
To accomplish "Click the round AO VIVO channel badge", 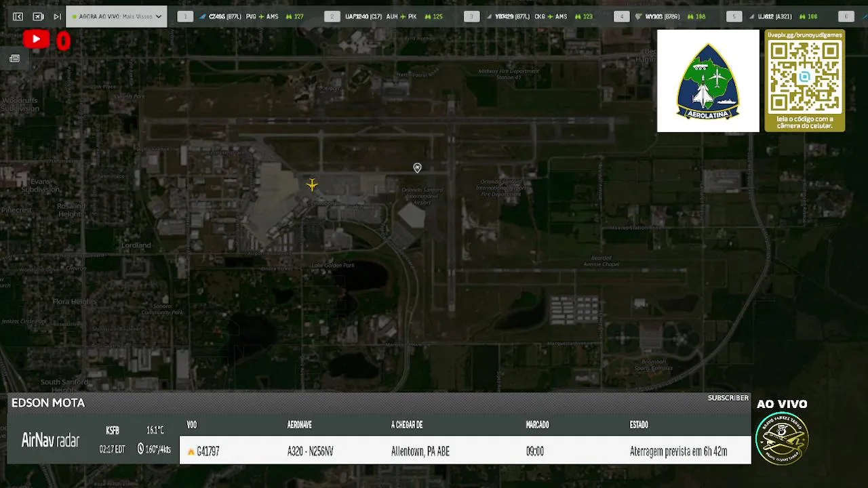I will 782,438.
